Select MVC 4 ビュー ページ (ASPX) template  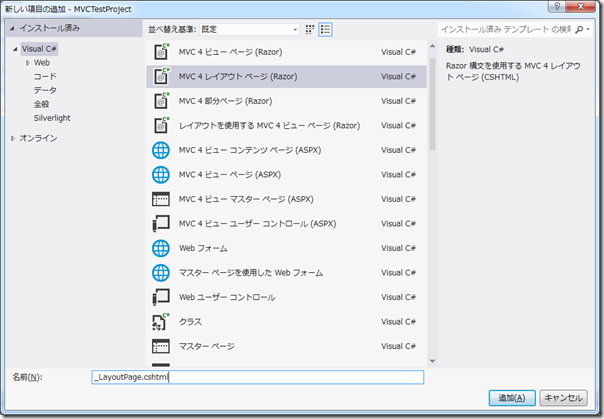(286, 175)
